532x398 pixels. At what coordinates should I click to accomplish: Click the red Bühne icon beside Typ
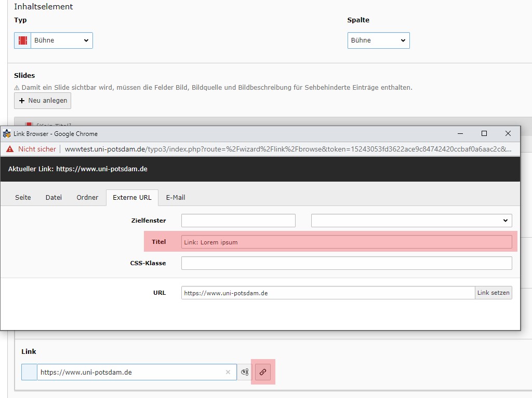tap(22, 40)
